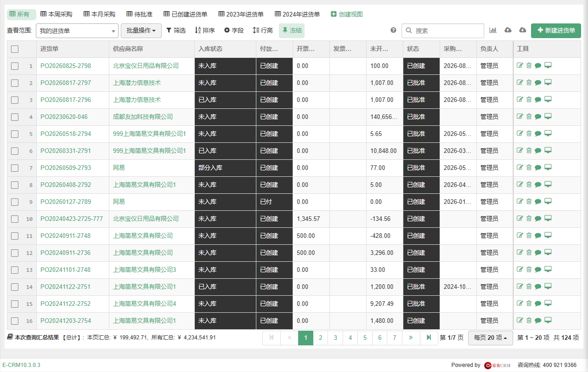
Task: Check row 10 checkbox for PO20240423-2725-777
Action: coord(15,219)
